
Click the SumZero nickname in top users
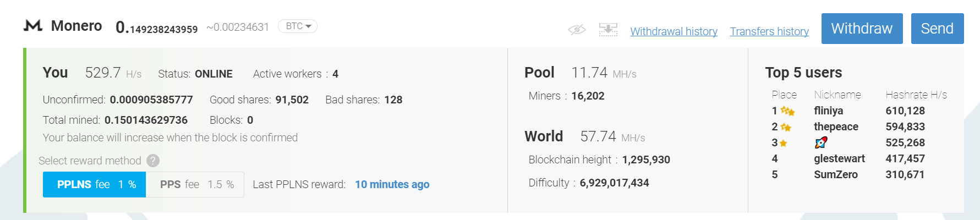coord(835,174)
